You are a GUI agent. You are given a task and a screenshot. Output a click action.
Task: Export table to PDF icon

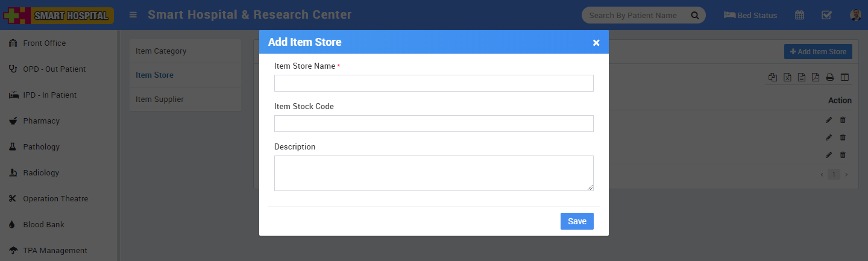(x=816, y=77)
